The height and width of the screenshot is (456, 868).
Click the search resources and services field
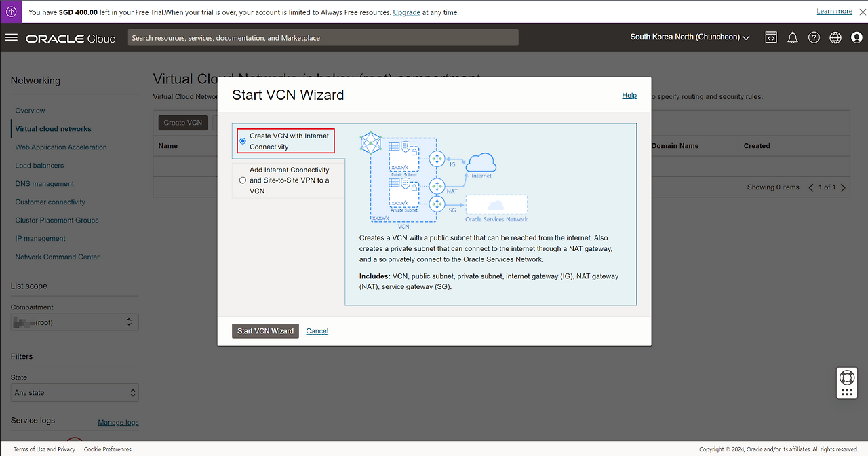coord(323,38)
